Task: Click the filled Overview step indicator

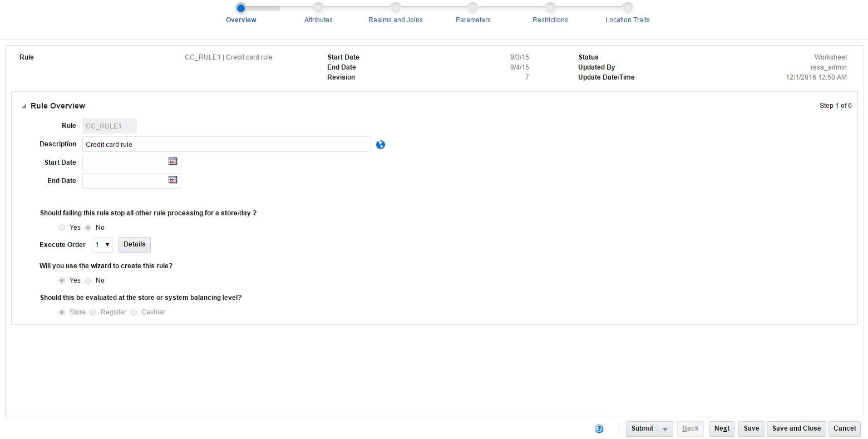Action: (x=241, y=8)
